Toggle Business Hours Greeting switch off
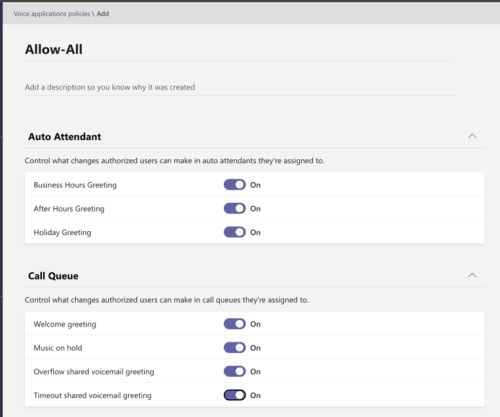The width and height of the screenshot is (500, 417). coord(235,185)
